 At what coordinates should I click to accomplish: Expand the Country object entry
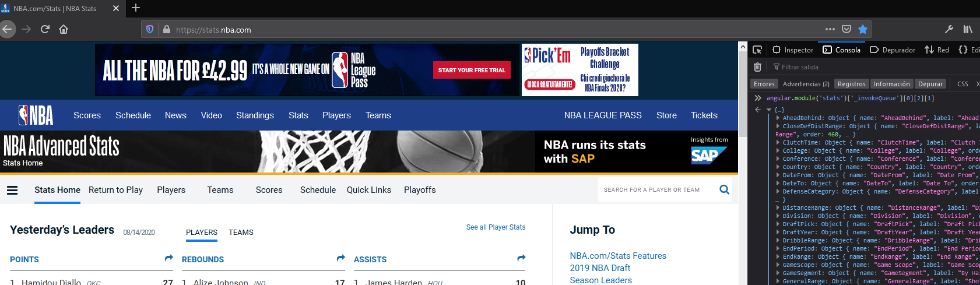pyautogui.click(x=778, y=167)
